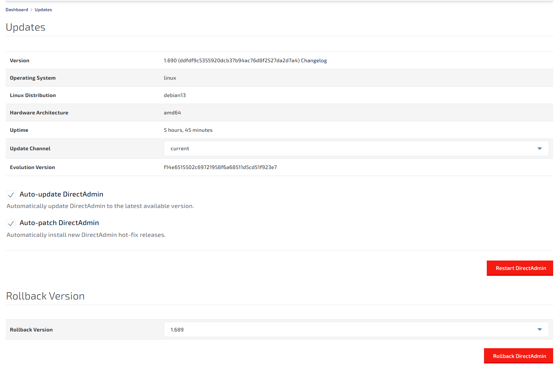Click the Evolution Version hash value
This screenshot has width=557, height=392.
pos(220,167)
